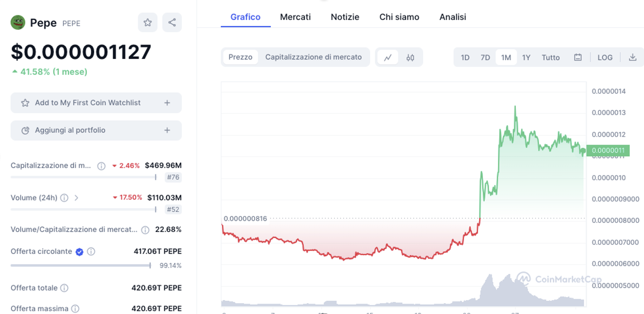
Task: Click info icon beside Offerta totale
Action: (x=64, y=288)
